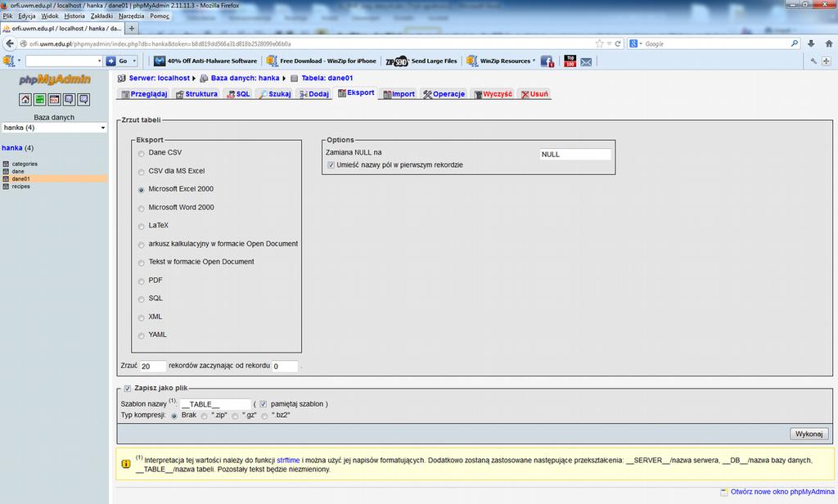Select the dane01 table in sidebar
Image resolution: width=838 pixels, height=504 pixels.
point(20,179)
